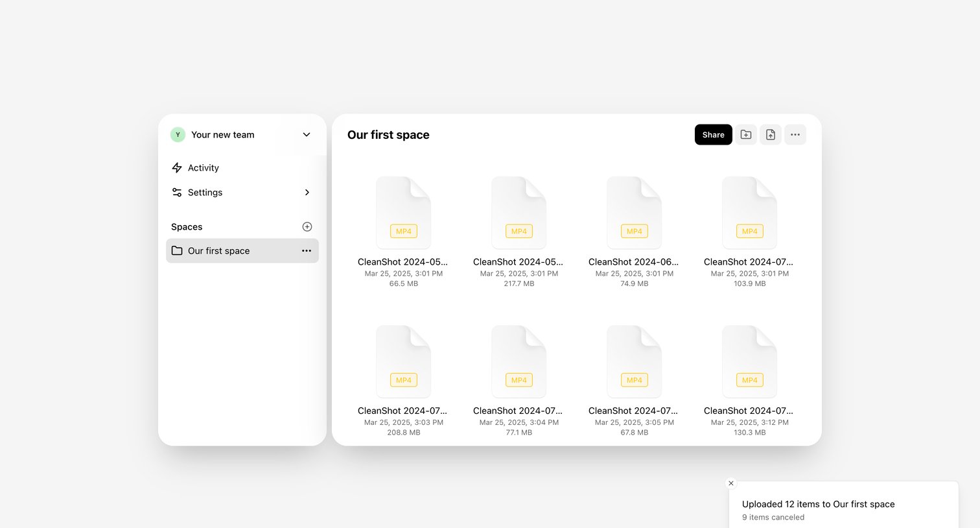The height and width of the screenshot is (528, 980).
Task: Click the "67.8 MB" size label
Action: coord(635,433)
